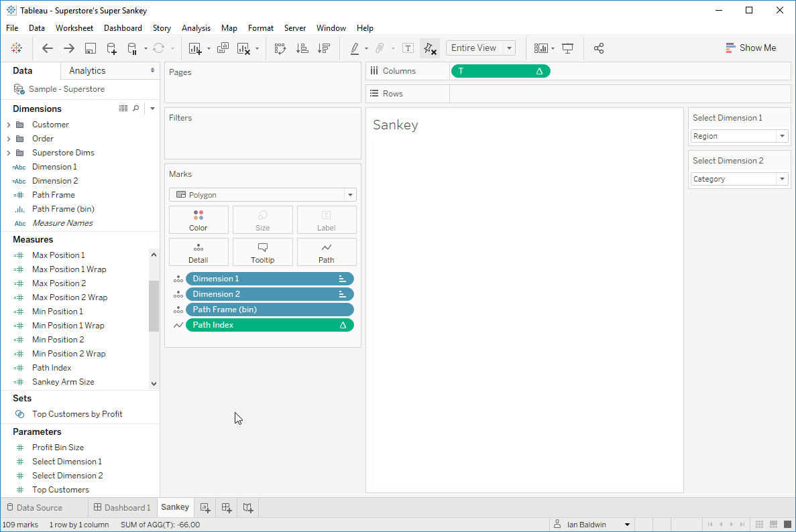Open the Analysis menu

click(x=196, y=28)
